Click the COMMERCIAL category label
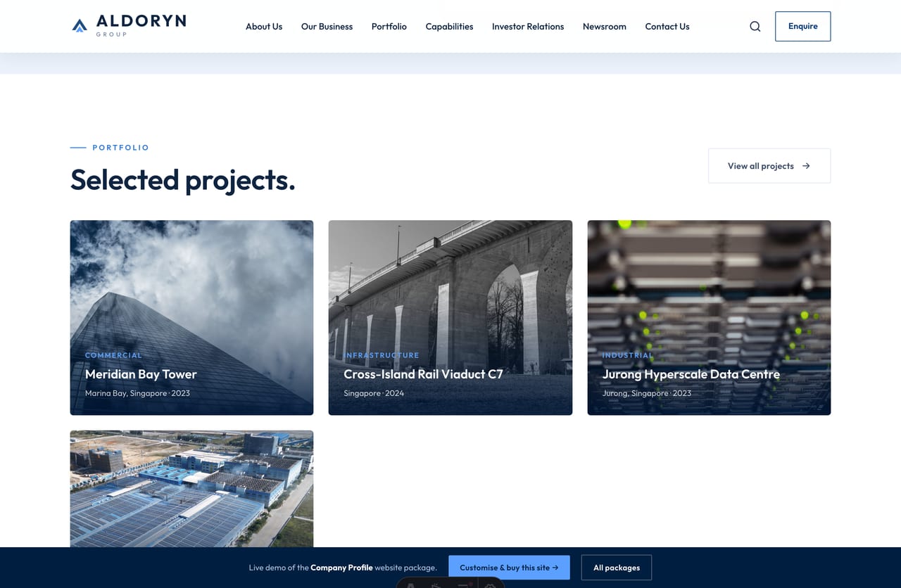Screen dimensions: 901x588 (113, 355)
